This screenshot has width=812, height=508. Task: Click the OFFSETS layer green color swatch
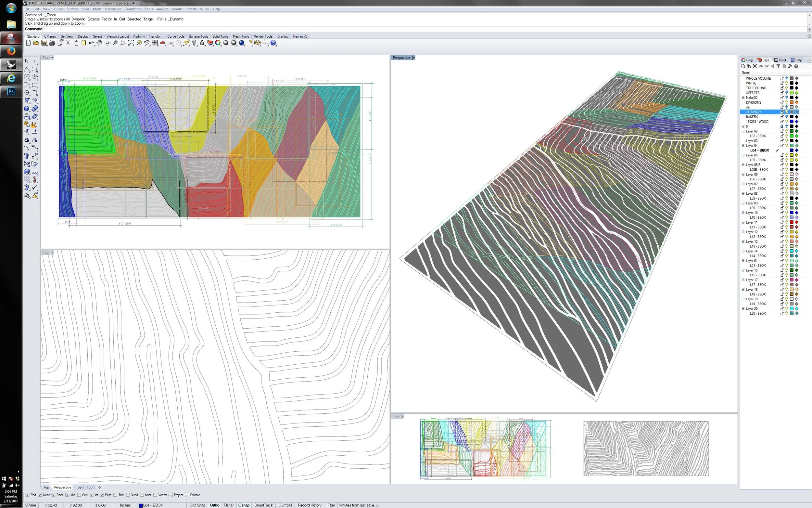pos(792,93)
